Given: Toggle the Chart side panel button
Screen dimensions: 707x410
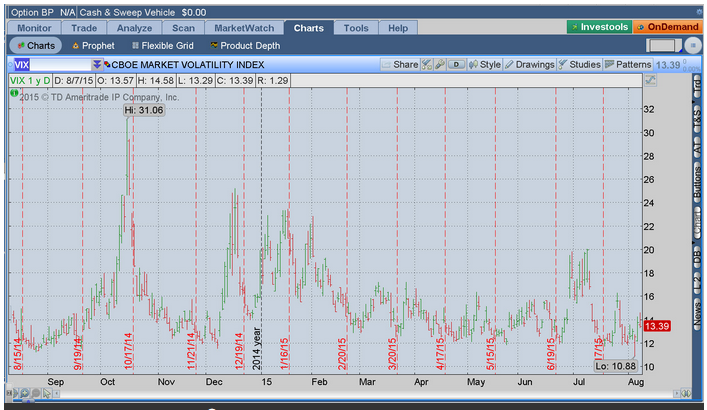Looking at the screenshot, I should click(x=697, y=222).
